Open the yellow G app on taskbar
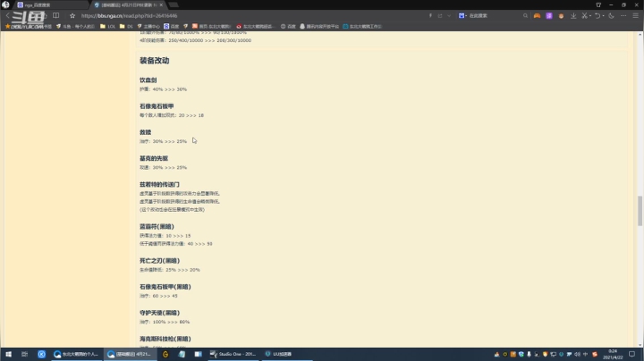 (165, 354)
